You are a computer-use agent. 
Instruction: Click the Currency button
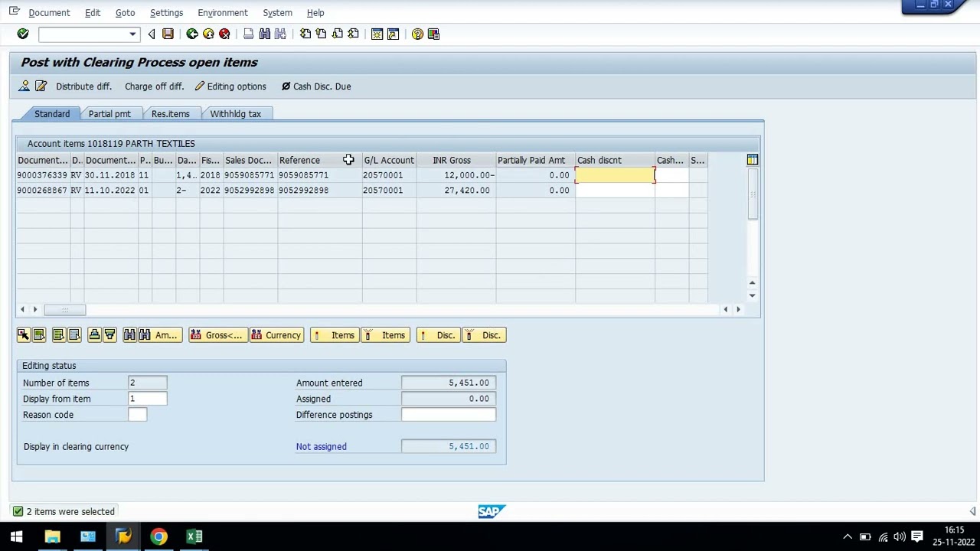(x=276, y=335)
